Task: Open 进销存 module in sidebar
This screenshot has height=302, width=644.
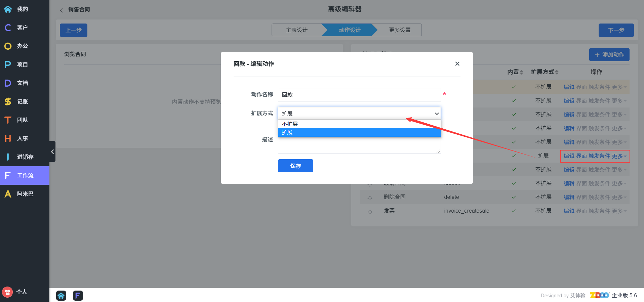Action: 25,157
